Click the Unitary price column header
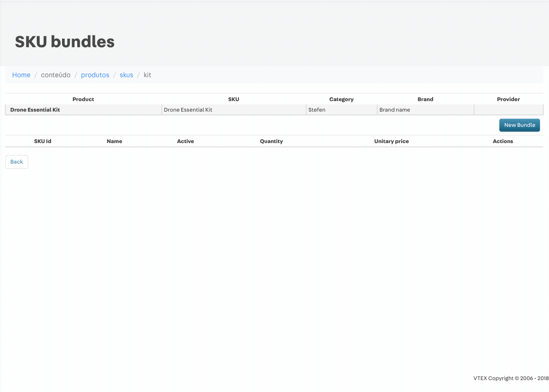This screenshot has height=392, width=549. 392,141
